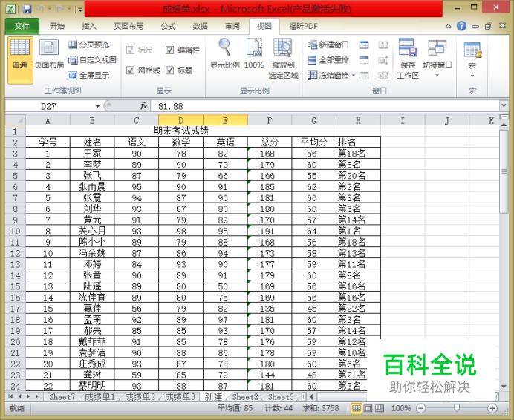Select the Normal (普通) view icon
The image size is (514, 420).
20,59
